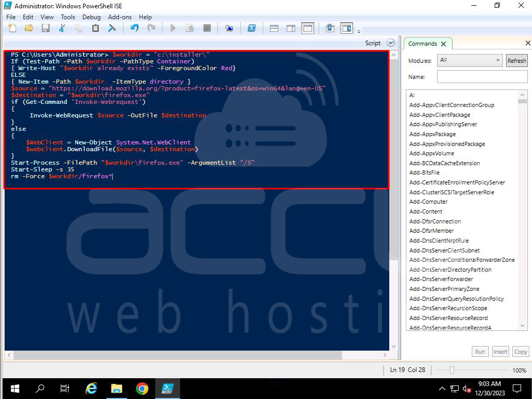Run the script with the play icon
This screenshot has height=399, width=532.
point(173,28)
